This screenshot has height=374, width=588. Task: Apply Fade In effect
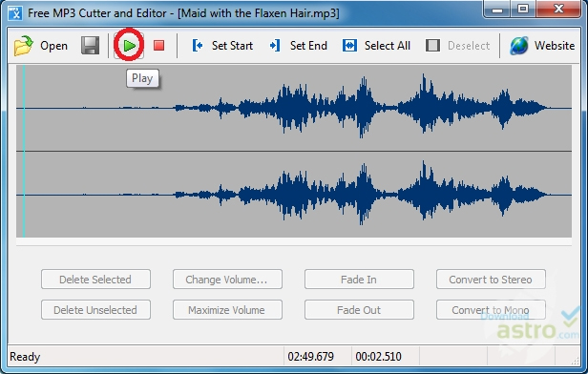(359, 280)
